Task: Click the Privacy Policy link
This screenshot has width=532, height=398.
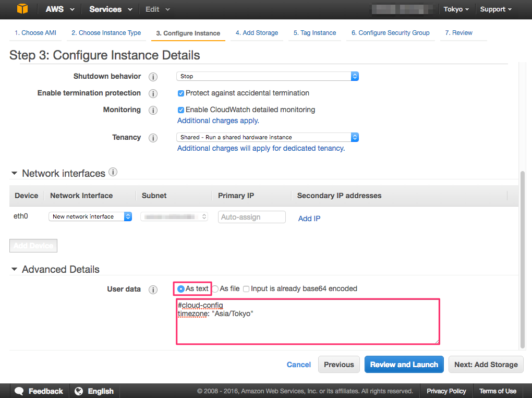Action: click(446, 391)
